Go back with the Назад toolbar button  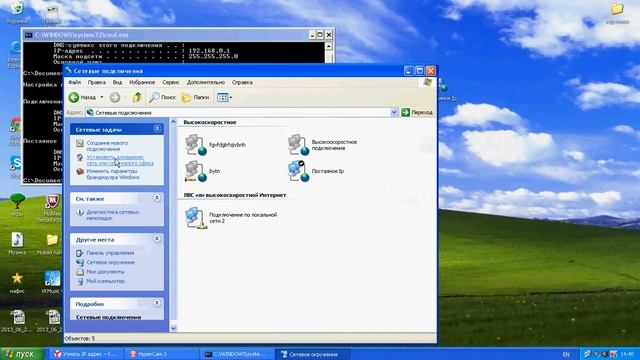click(x=82, y=97)
